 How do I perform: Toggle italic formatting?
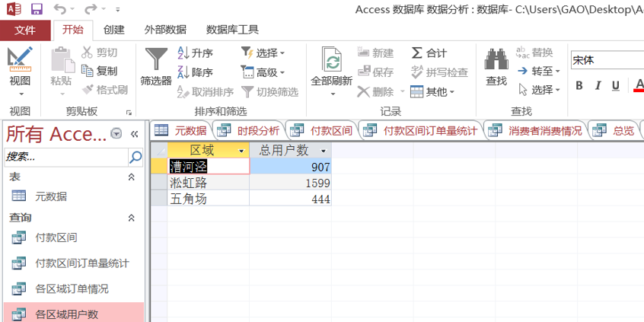click(598, 86)
